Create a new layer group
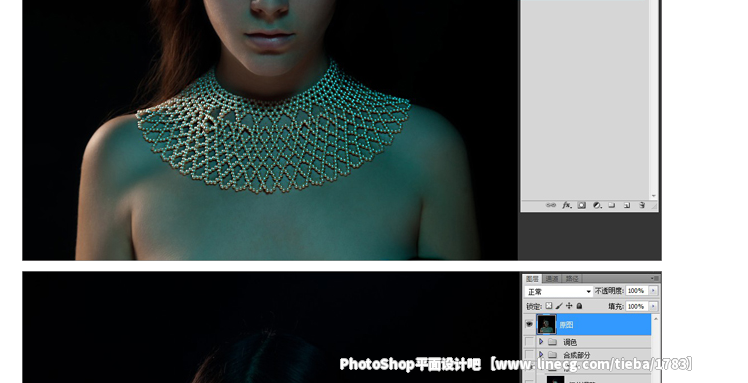 (x=612, y=205)
